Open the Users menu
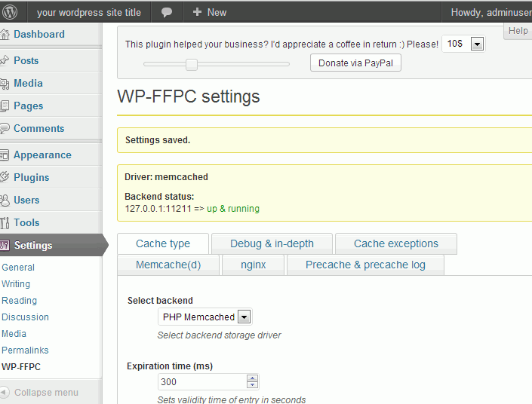The height and width of the screenshot is (404, 532). (x=26, y=200)
